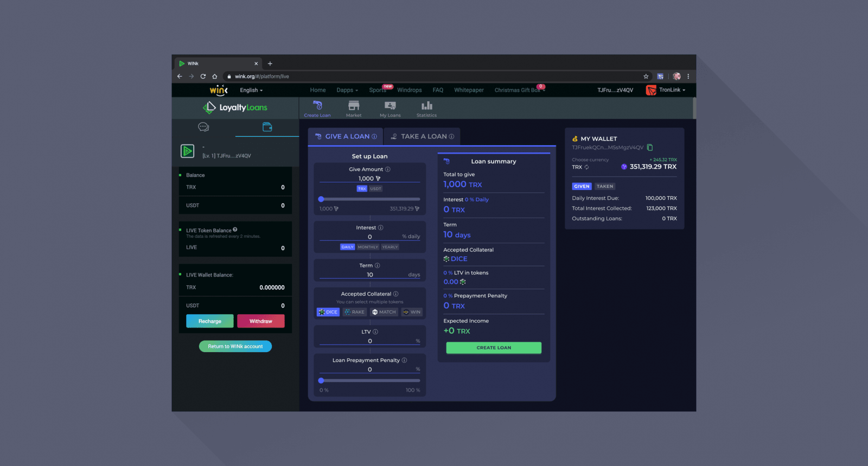Click Interest info icon
This screenshot has height=466, width=868.
coord(380,228)
